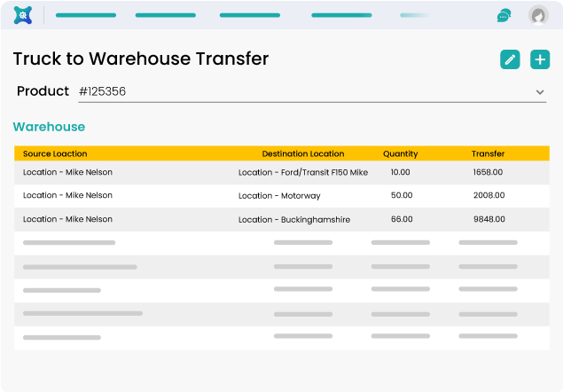
Task: Click the Warehouse section heading
Action: pyautogui.click(x=49, y=127)
